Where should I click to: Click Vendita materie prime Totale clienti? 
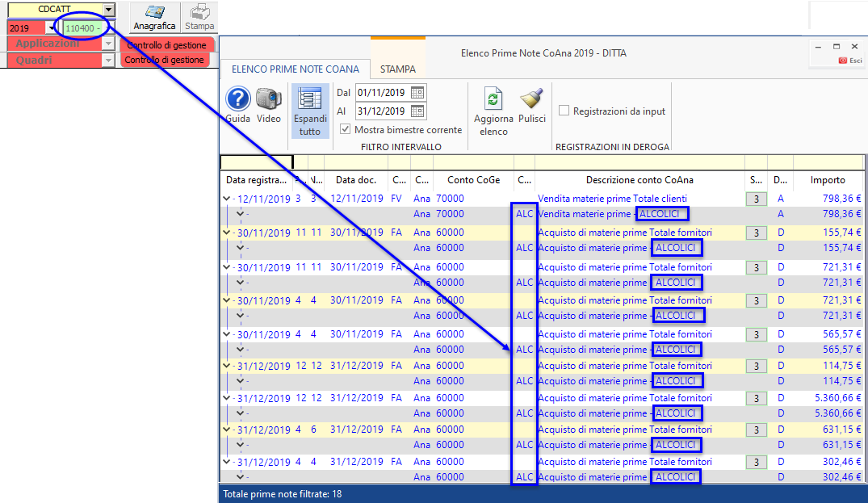tap(612, 198)
